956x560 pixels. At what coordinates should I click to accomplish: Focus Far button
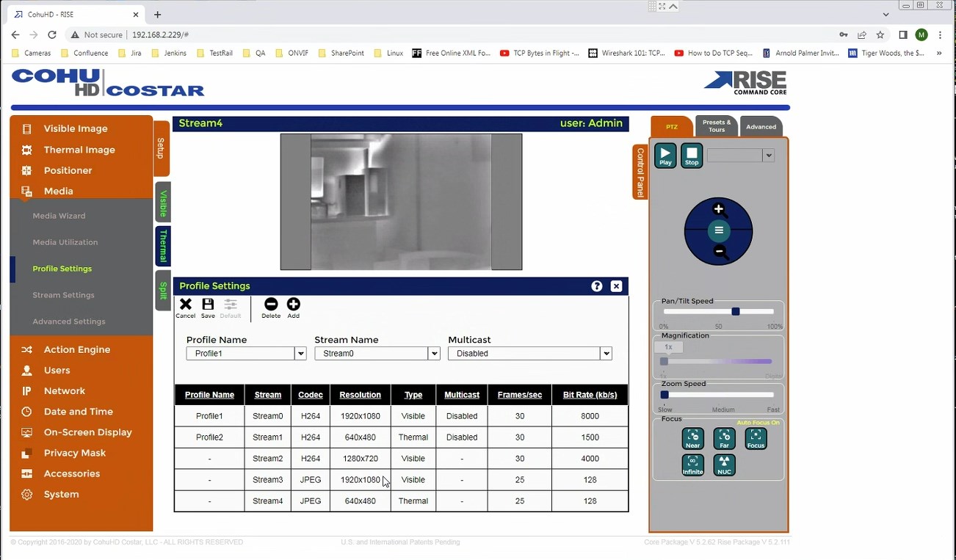point(724,439)
